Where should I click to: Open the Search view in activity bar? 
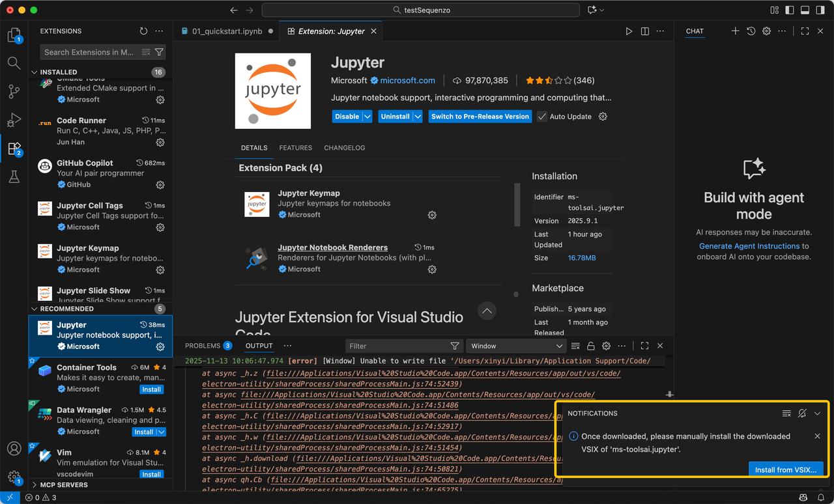point(14,63)
